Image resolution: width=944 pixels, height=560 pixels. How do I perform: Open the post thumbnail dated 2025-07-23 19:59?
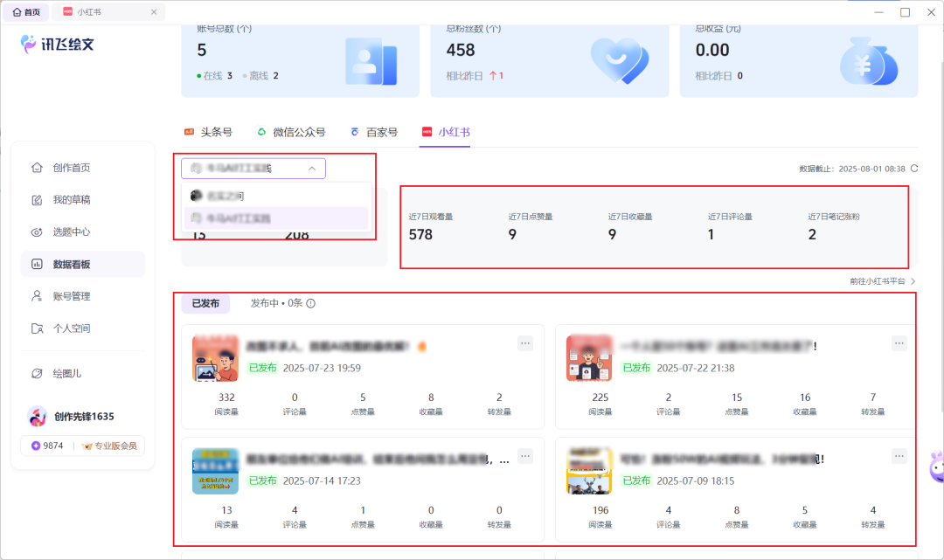click(216, 358)
